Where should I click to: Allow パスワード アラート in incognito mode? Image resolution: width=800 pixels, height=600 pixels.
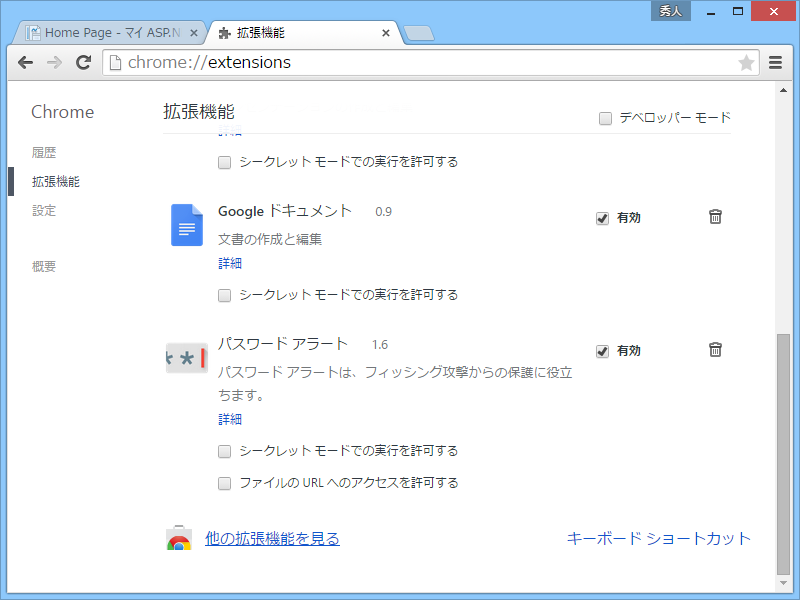(224, 451)
